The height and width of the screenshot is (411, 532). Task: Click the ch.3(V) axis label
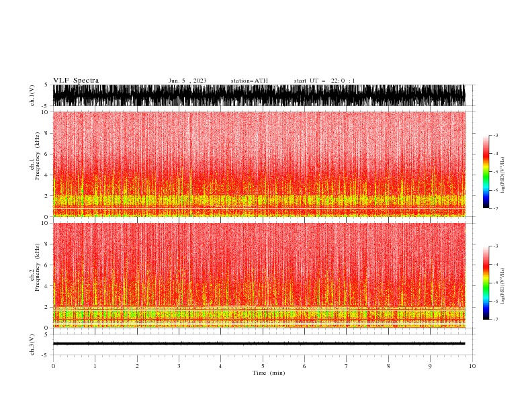tap(32, 345)
